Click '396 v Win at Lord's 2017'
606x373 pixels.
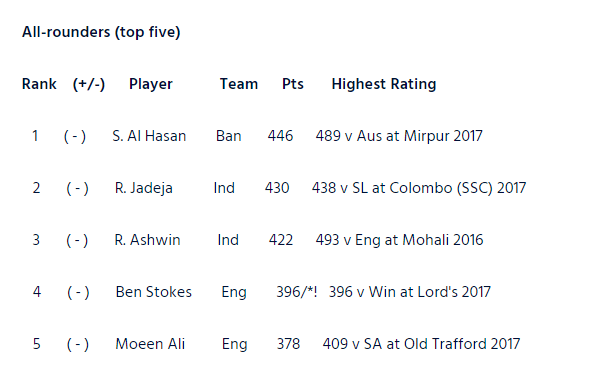click(410, 292)
